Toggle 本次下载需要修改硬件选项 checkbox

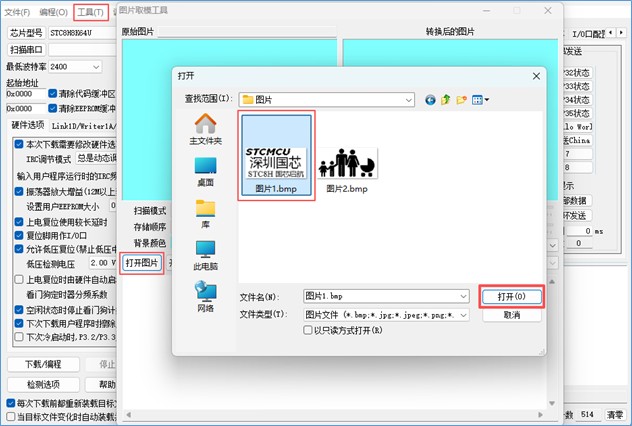click(19, 144)
